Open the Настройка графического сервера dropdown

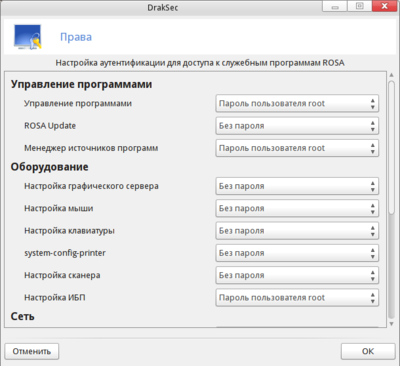tap(297, 186)
